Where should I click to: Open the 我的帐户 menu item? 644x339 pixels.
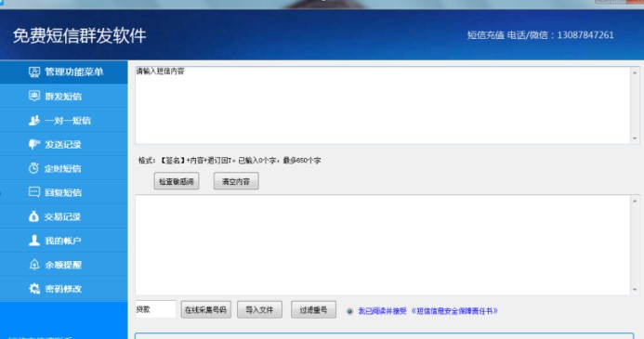pos(64,241)
